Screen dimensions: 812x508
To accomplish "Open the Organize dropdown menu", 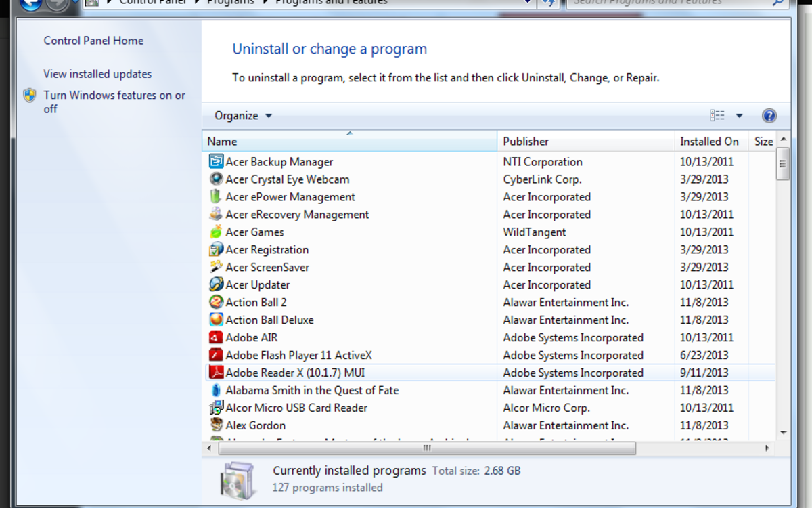I will [x=243, y=116].
